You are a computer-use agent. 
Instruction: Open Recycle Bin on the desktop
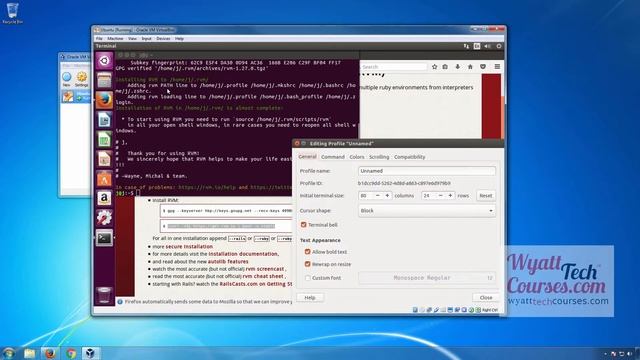[x=12, y=13]
